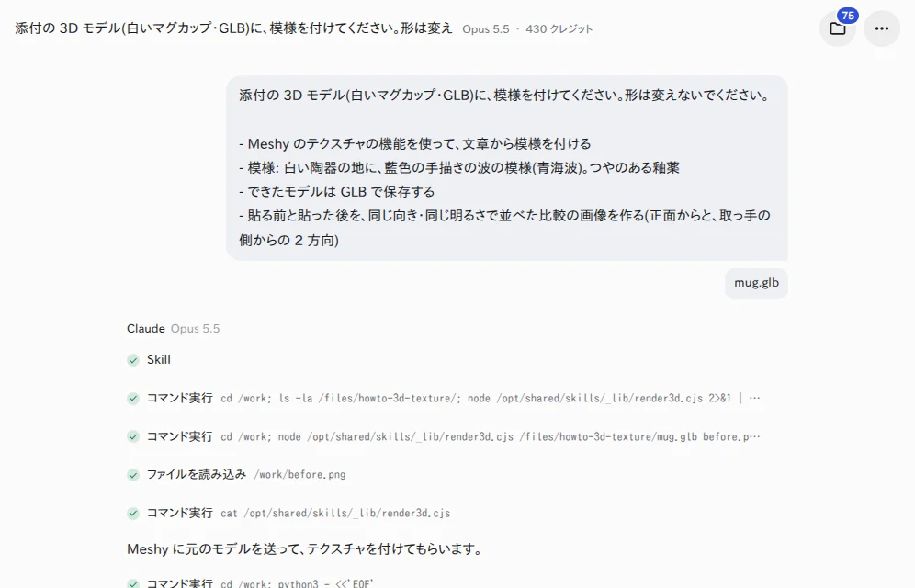Open the three-dot more options menu
Viewport: 915px width, 588px height.
pos(882,28)
